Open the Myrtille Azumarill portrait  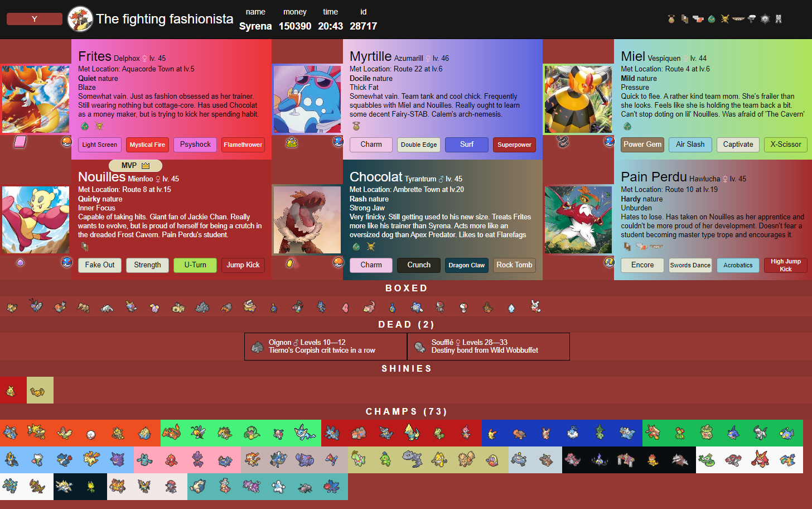tap(307, 99)
